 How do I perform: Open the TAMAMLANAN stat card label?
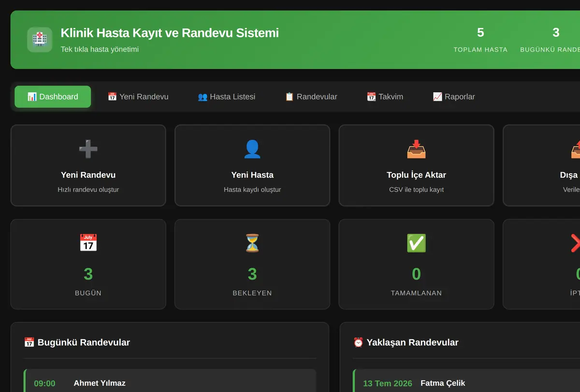416,293
